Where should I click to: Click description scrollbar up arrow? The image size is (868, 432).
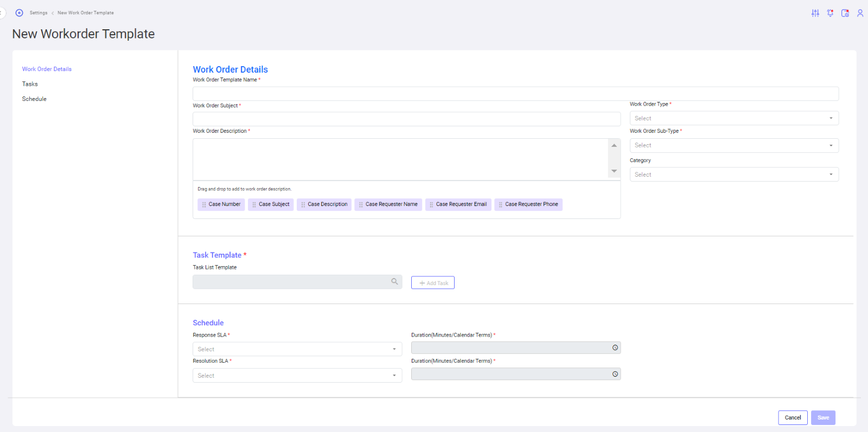click(x=614, y=145)
